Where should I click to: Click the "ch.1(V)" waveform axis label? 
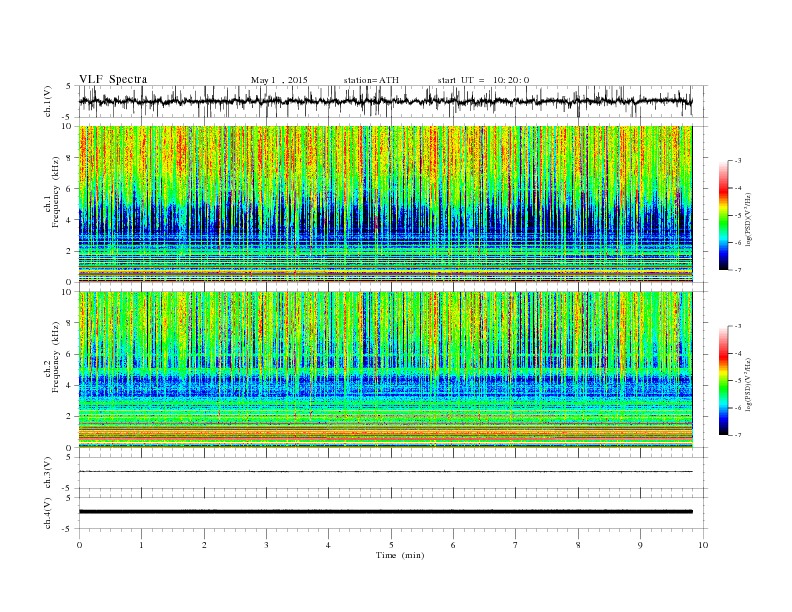coord(48,101)
